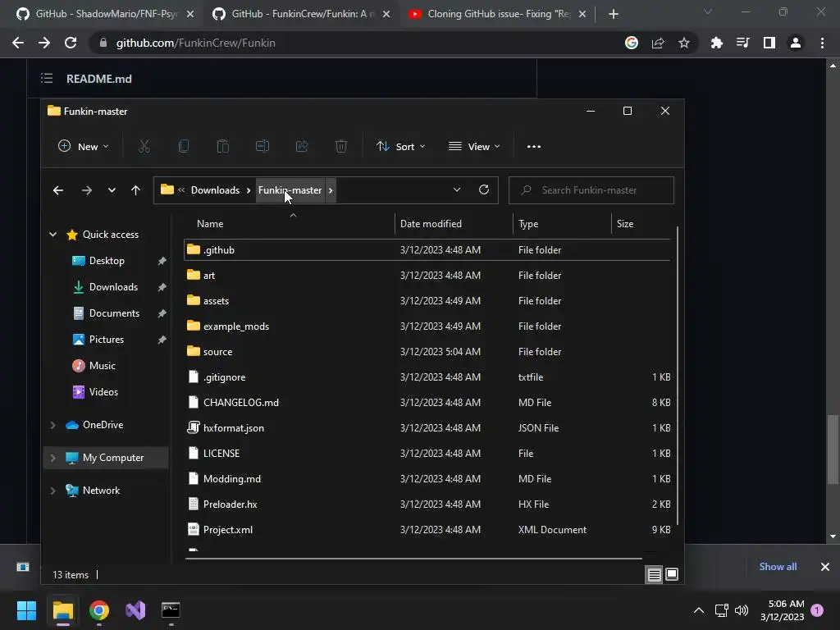Click the Copy icon in Explorer toolbar
The height and width of the screenshot is (630, 840).
184,146
